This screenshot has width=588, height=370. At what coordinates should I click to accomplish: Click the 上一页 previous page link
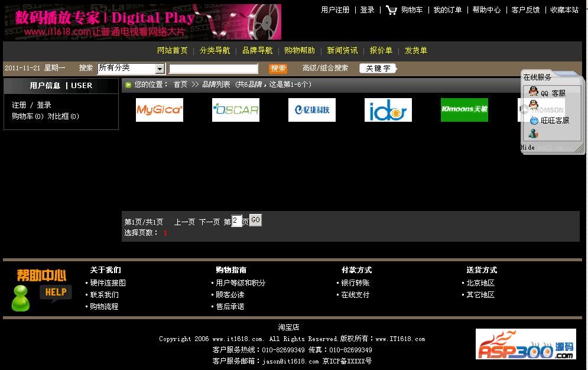pyautogui.click(x=184, y=222)
